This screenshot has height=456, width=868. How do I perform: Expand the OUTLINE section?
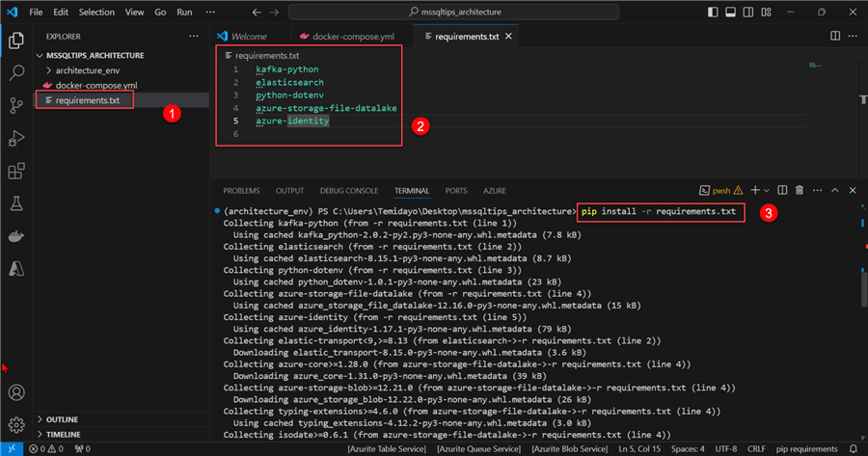[x=62, y=419]
